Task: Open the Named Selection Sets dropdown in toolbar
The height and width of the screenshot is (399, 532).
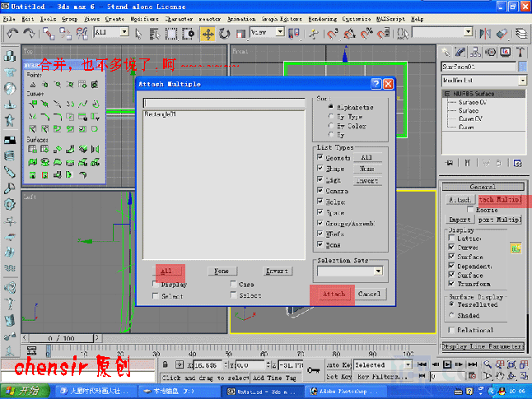Action: (x=469, y=32)
